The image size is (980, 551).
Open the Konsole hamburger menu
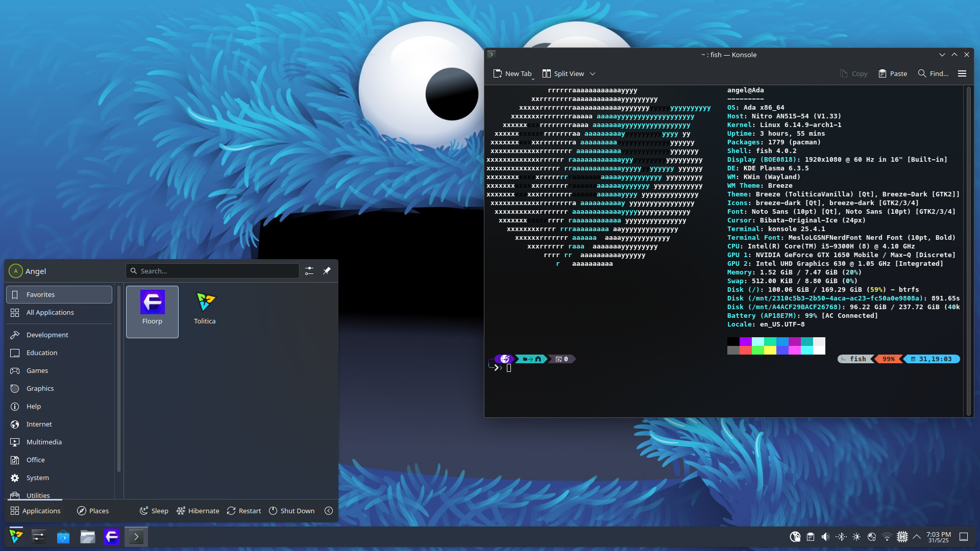962,73
